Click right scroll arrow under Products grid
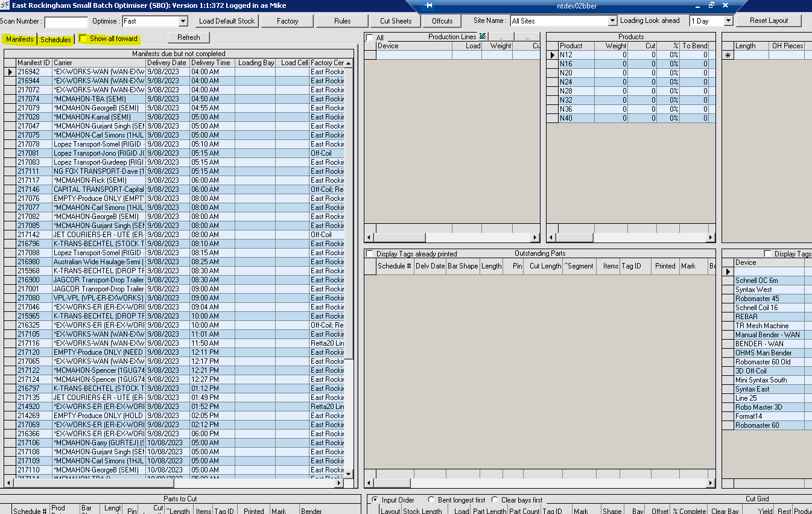Image resolution: width=812 pixels, height=514 pixels. click(711, 238)
